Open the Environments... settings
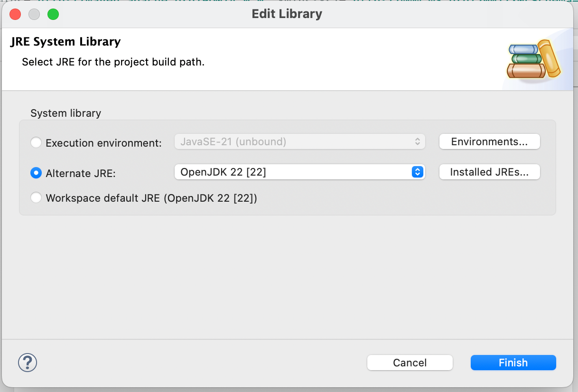 point(489,141)
